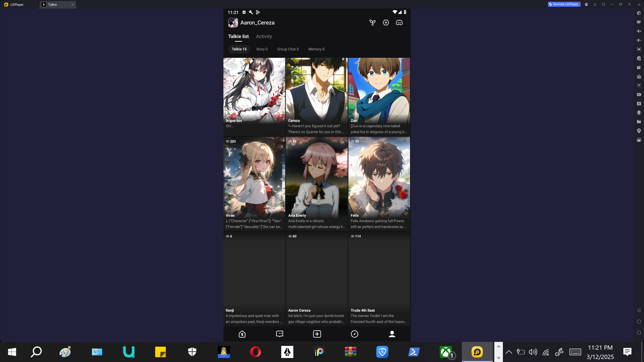Image resolution: width=644 pixels, height=362 pixels.
Task: Toggle fullscreen icon in LDPlayer sidebar
Action: pyautogui.click(x=639, y=49)
